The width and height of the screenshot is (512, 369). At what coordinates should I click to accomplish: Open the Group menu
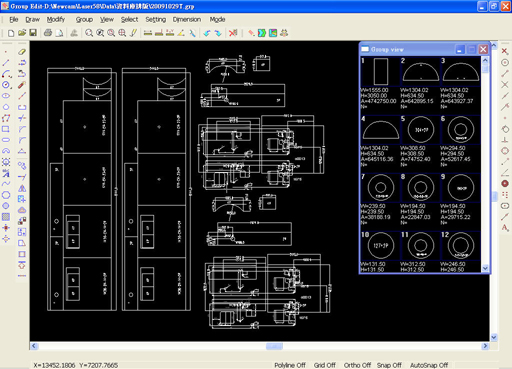(84, 19)
